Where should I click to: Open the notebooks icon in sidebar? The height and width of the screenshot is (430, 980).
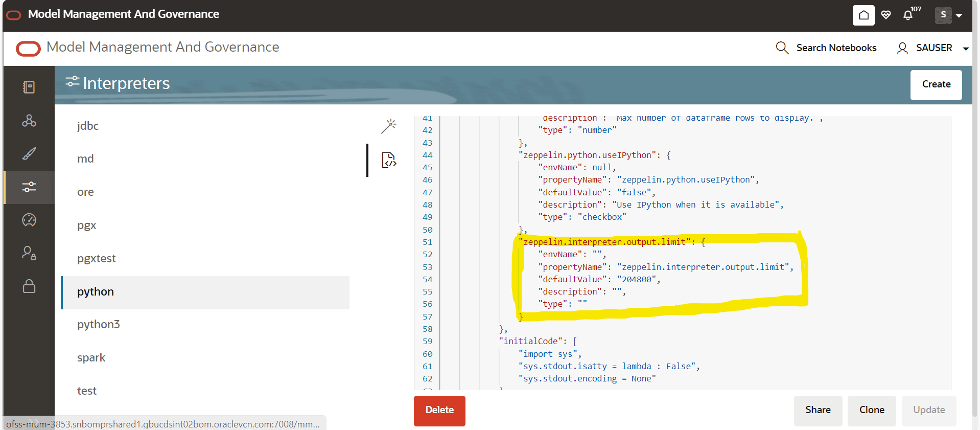point(29,87)
